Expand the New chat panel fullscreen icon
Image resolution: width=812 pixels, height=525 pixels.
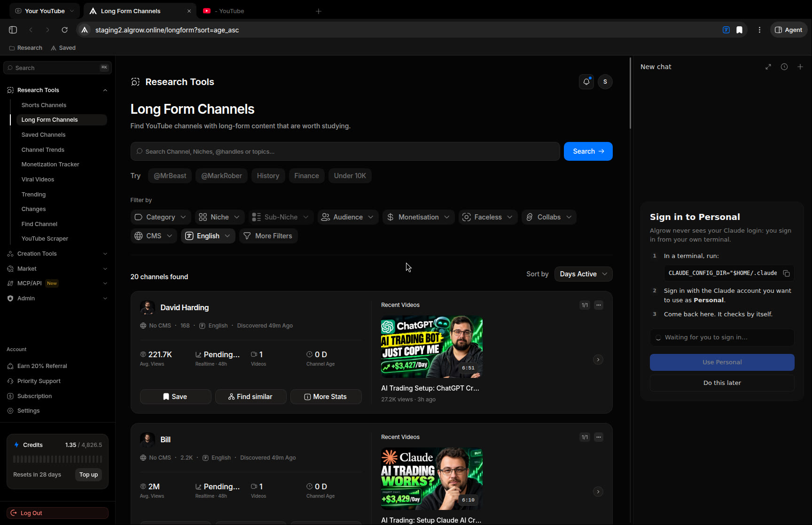coord(768,67)
